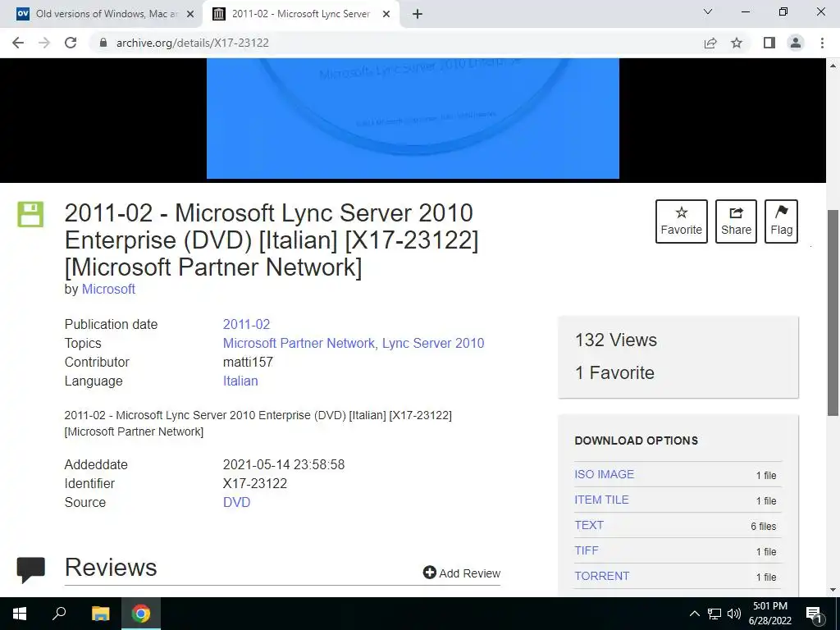Show hidden system tray icons

coord(694,614)
